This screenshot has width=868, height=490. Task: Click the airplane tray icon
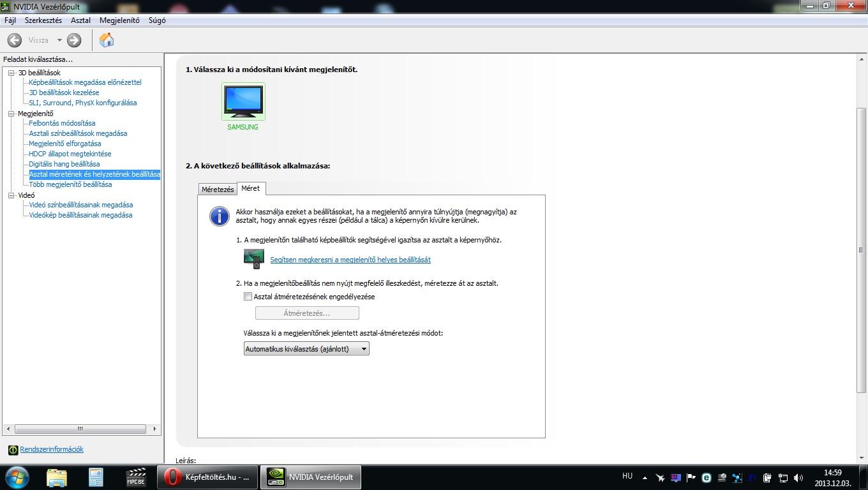click(x=661, y=477)
